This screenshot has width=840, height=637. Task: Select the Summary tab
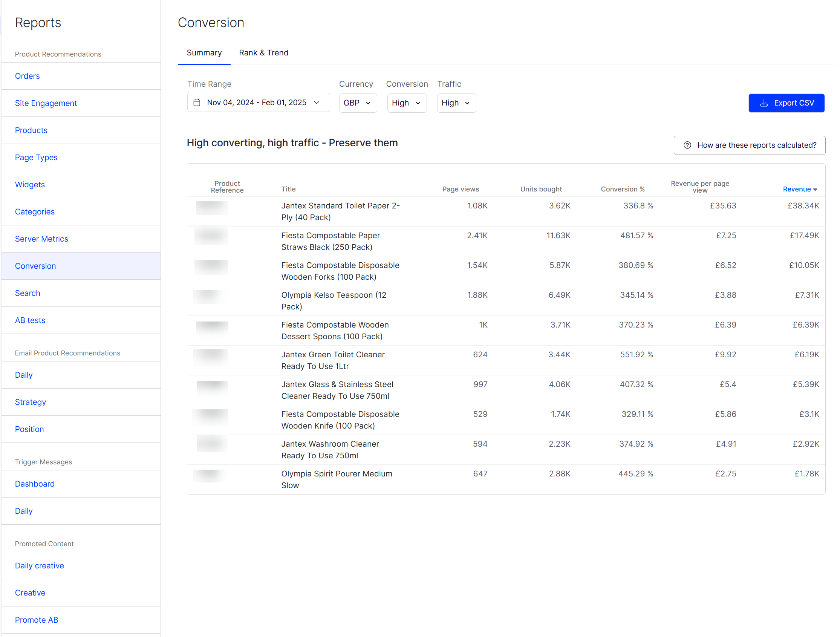204,53
